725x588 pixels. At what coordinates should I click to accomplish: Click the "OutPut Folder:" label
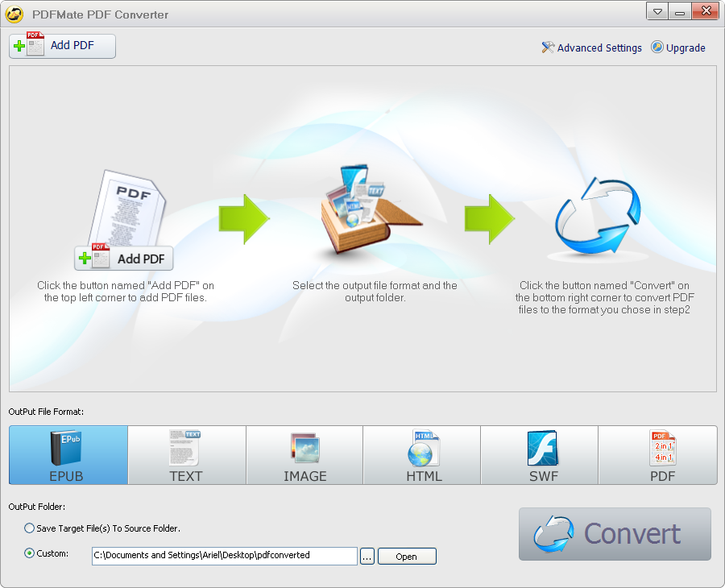point(37,507)
